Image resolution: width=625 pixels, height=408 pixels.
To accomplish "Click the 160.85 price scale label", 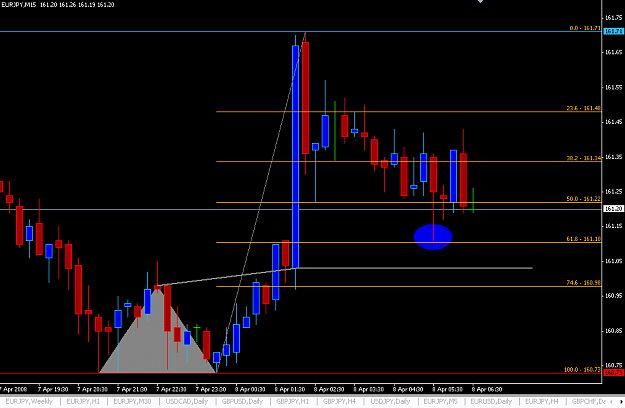I will pos(613,331).
